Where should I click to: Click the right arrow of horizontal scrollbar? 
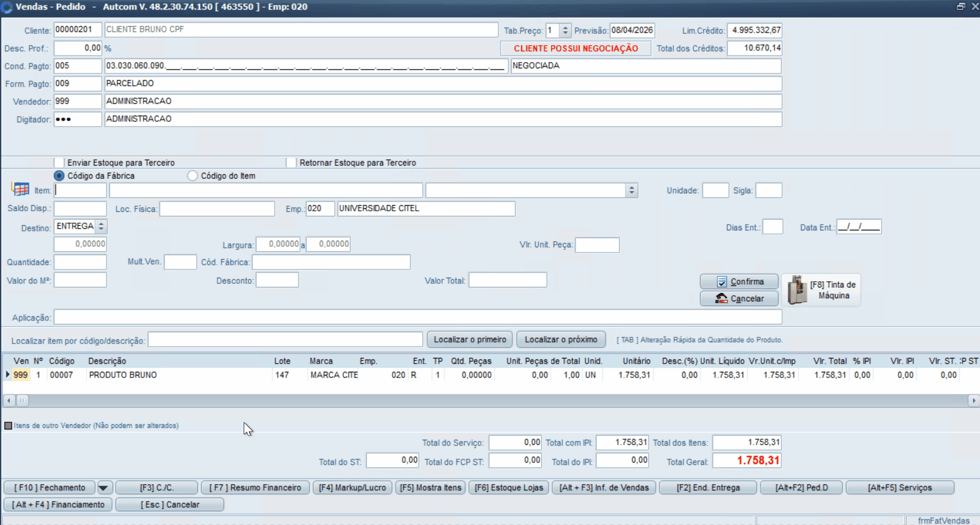pos(973,401)
